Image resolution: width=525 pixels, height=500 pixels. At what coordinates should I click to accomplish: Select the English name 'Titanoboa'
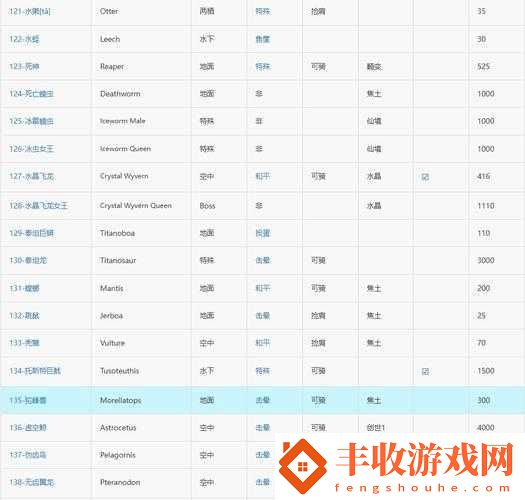(117, 233)
